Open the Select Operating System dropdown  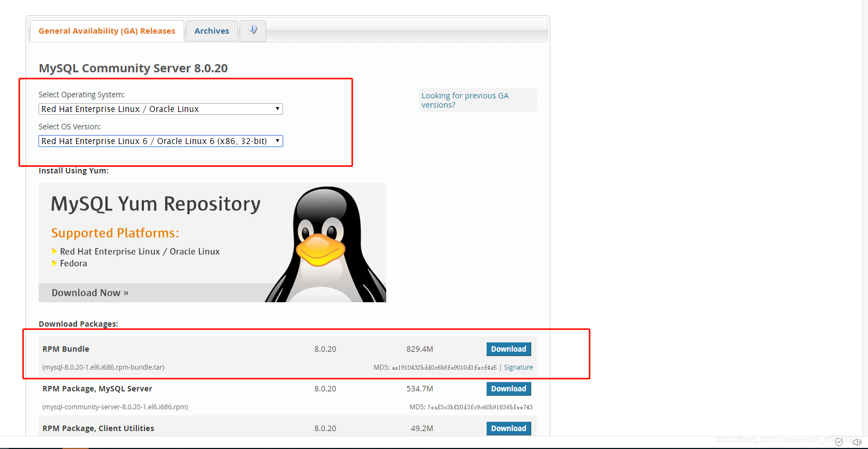161,109
